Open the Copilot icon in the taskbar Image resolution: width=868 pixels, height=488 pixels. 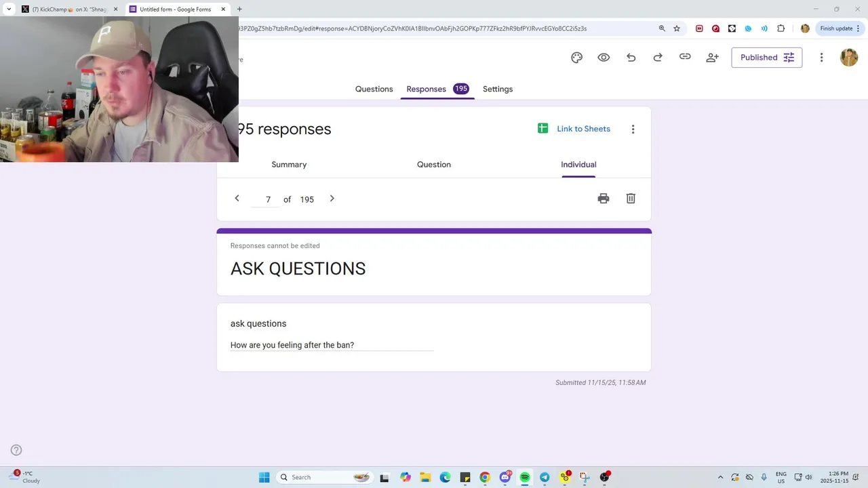(x=406, y=477)
